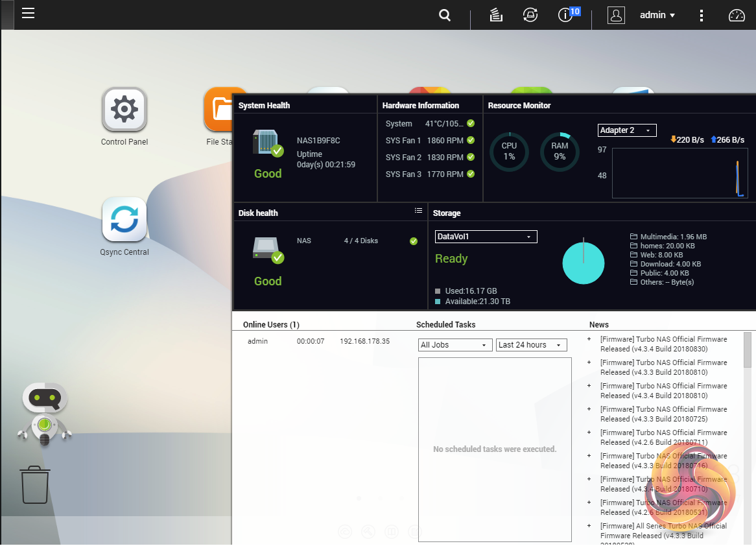Image resolution: width=756 pixels, height=546 pixels.
Task: View event notifications info icon
Action: (x=565, y=15)
